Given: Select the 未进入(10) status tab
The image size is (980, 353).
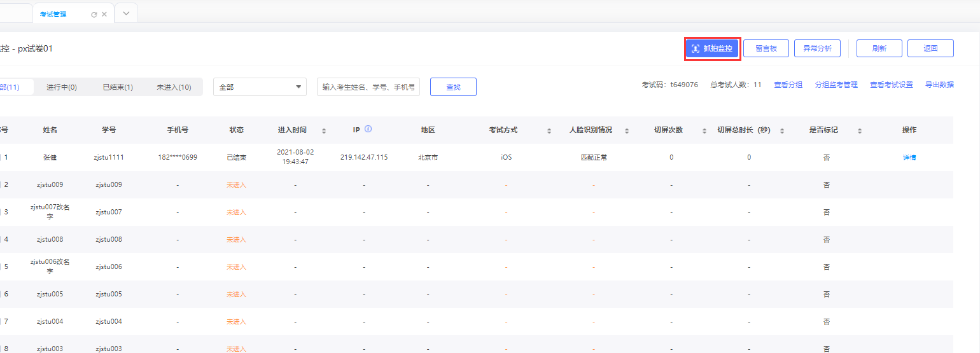Looking at the screenshot, I should click(x=174, y=87).
